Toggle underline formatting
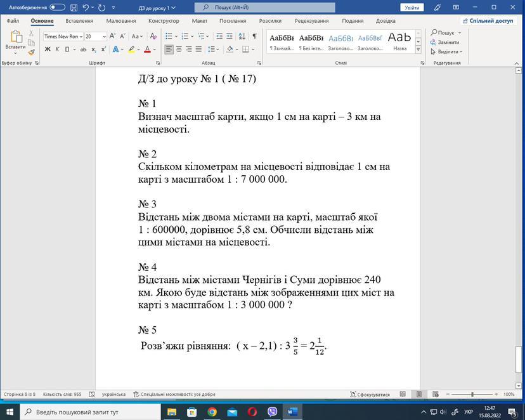Image resolution: width=525 pixels, height=420 pixels. click(67, 49)
